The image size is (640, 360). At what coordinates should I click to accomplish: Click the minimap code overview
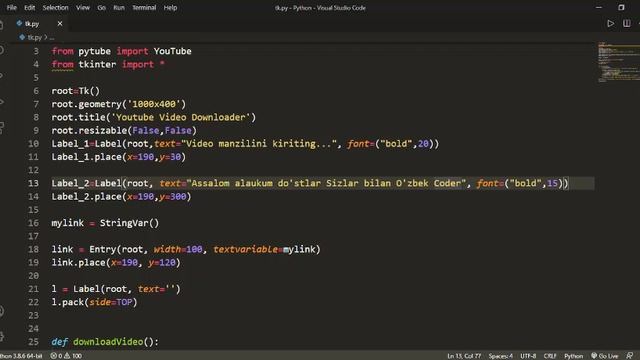(x=618, y=62)
